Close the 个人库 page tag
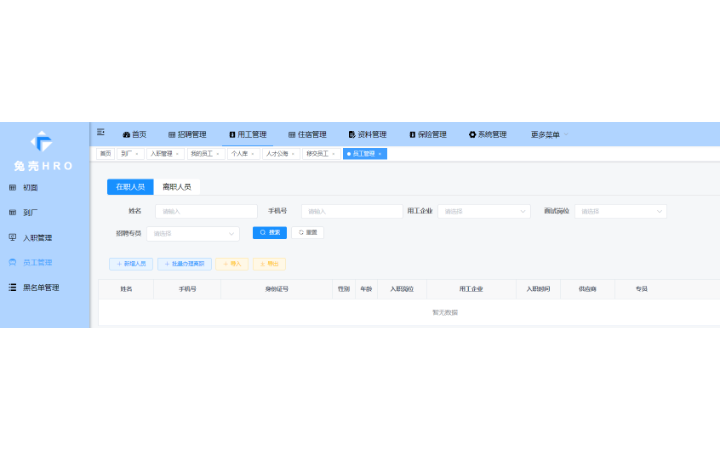The image size is (720, 450). 253,154
